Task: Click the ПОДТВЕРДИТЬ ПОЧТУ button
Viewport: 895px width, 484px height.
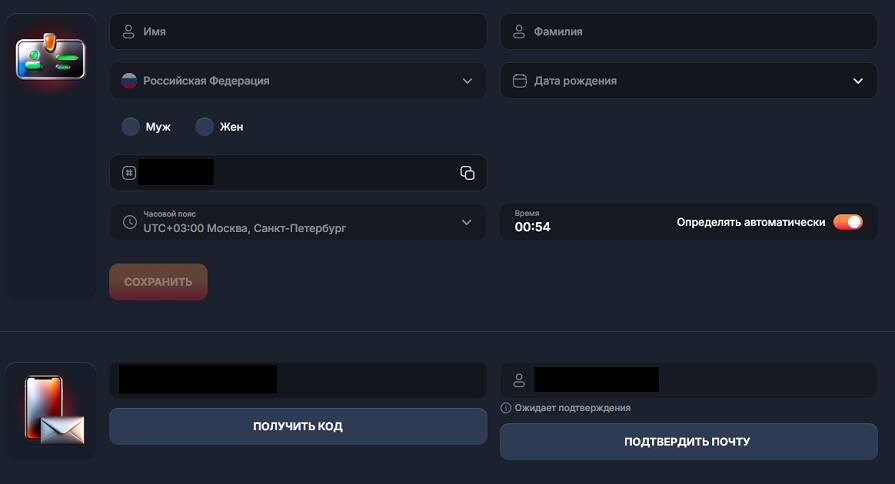Action: click(x=688, y=441)
